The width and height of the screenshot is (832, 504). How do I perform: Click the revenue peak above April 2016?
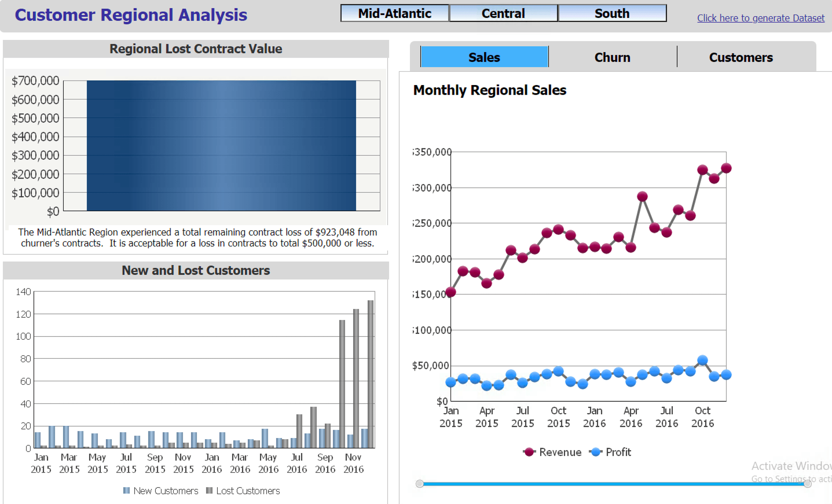pyautogui.click(x=642, y=197)
